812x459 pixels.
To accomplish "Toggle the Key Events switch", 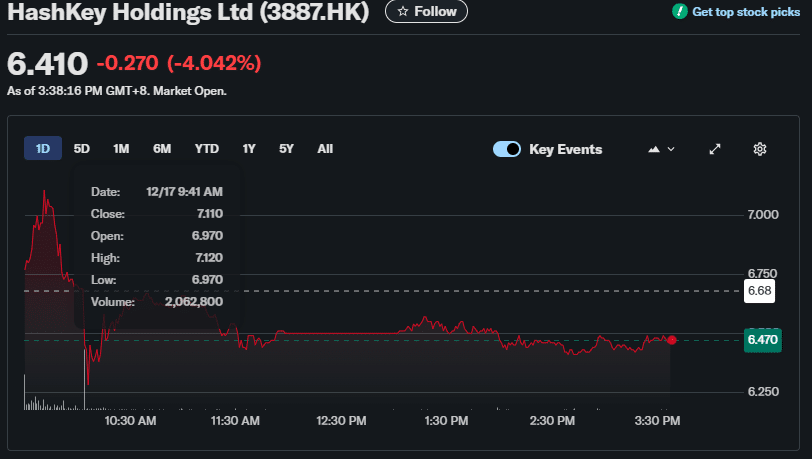I will click(x=507, y=149).
